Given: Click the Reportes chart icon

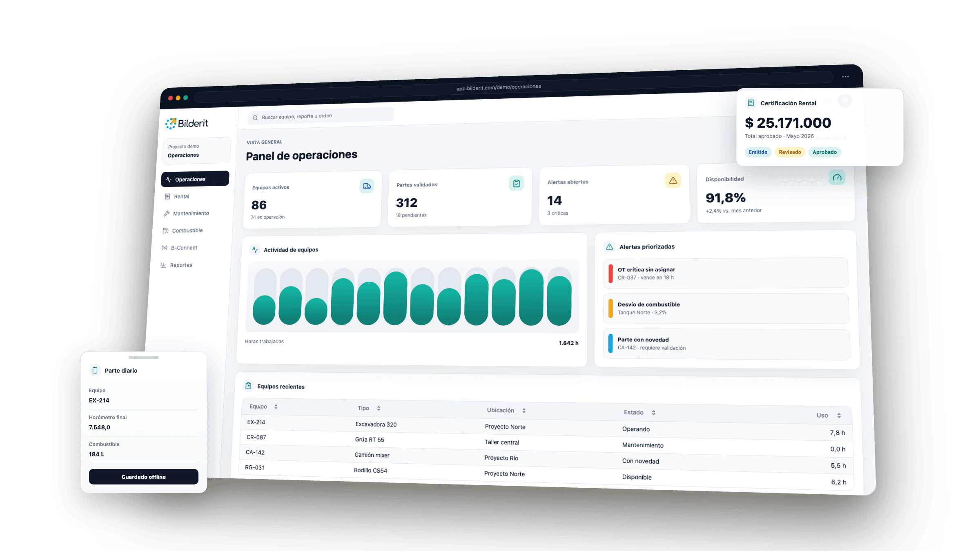Looking at the screenshot, I should point(163,265).
